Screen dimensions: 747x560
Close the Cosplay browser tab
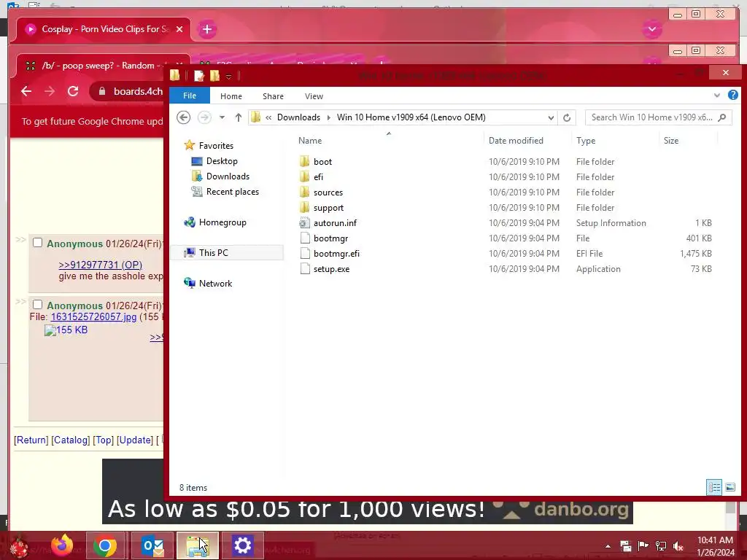point(179,29)
